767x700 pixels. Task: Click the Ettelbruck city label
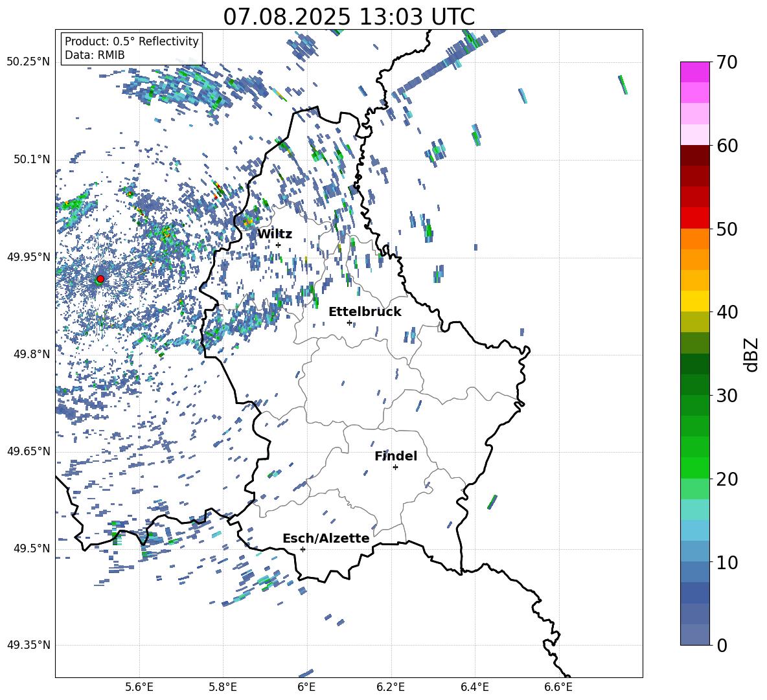click(x=365, y=312)
